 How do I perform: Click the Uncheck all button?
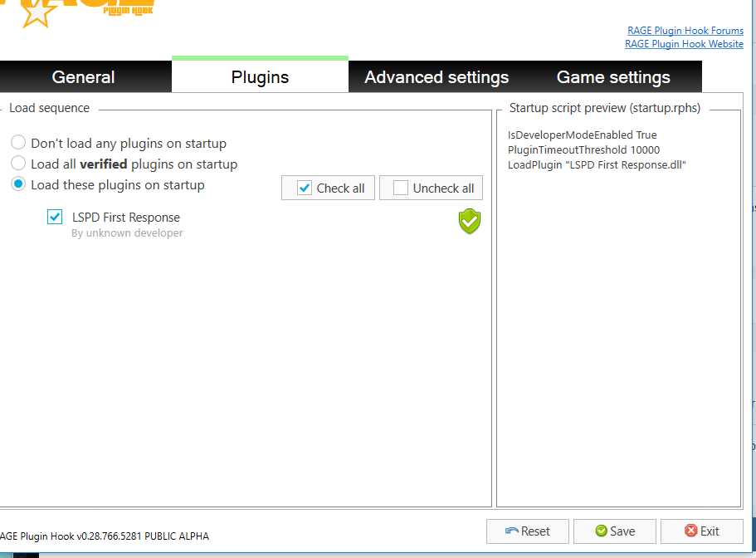(431, 188)
